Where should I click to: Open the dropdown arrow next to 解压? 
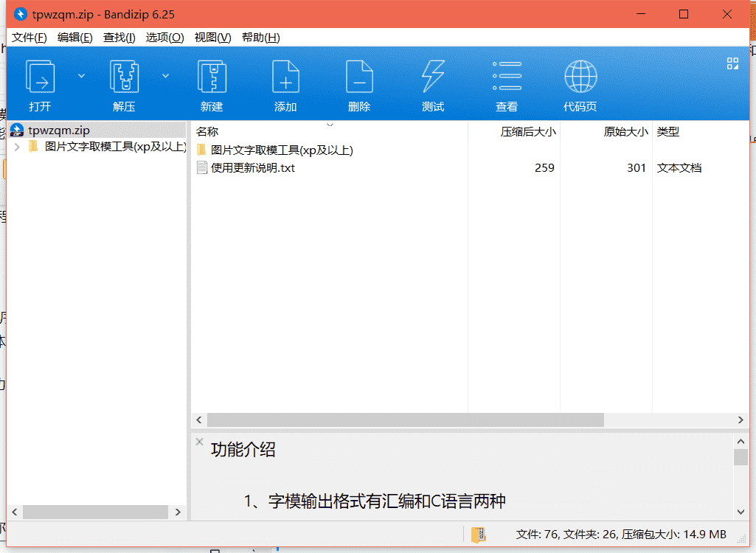165,76
